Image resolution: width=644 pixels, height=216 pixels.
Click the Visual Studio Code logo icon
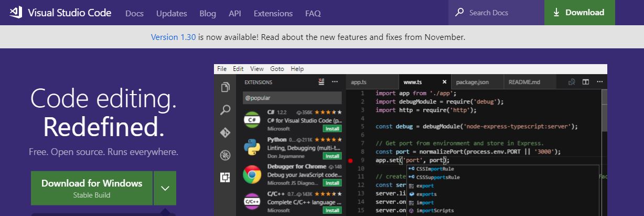point(16,13)
